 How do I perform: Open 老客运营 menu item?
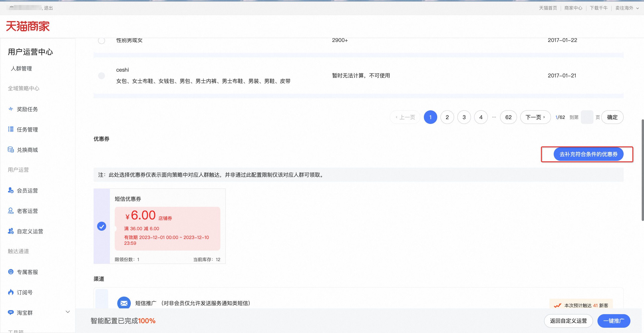click(27, 211)
